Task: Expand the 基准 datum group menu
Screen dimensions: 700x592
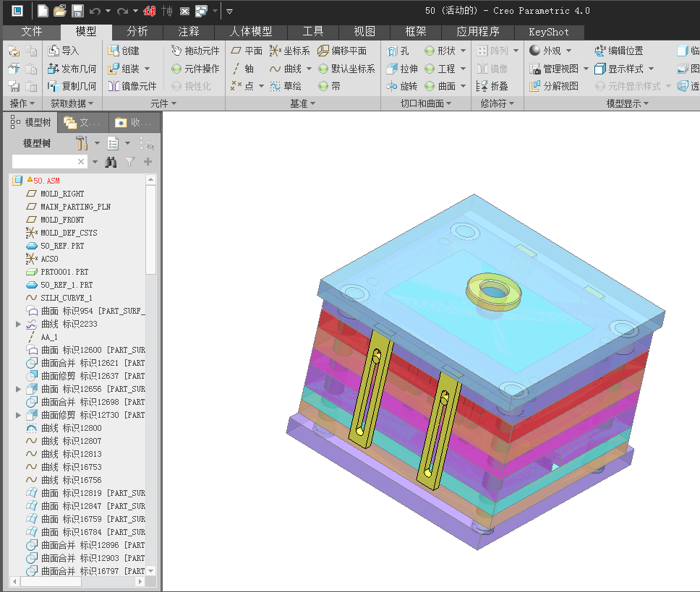Action: (303, 103)
